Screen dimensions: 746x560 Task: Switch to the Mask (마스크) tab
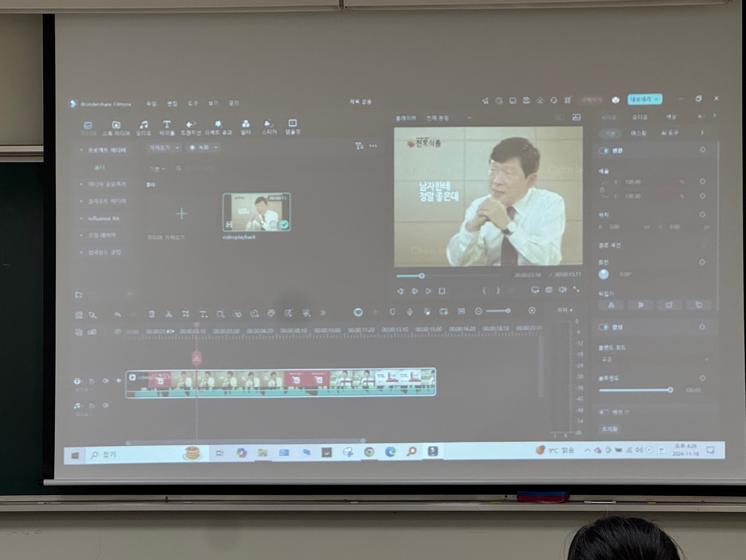coord(638,133)
